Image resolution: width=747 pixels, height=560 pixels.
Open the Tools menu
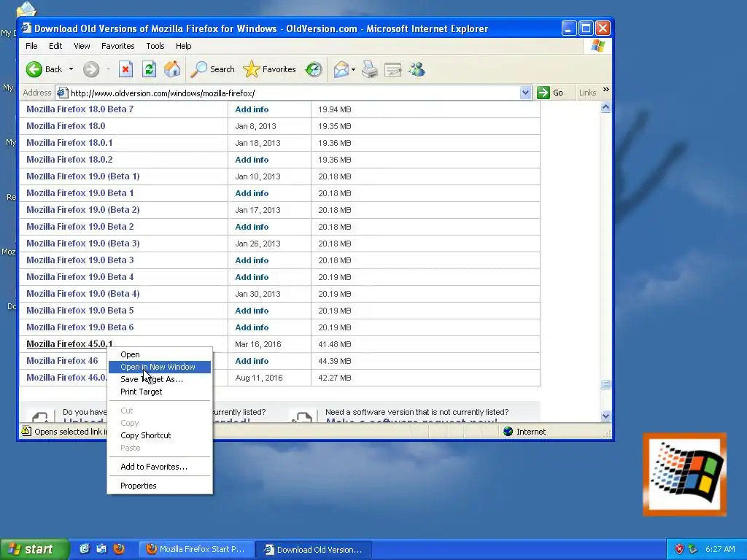155,46
